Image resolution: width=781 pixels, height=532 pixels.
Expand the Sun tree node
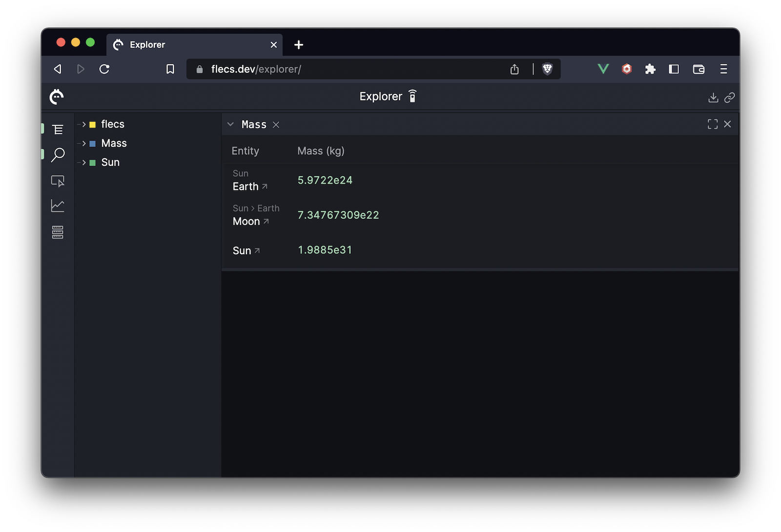point(83,163)
